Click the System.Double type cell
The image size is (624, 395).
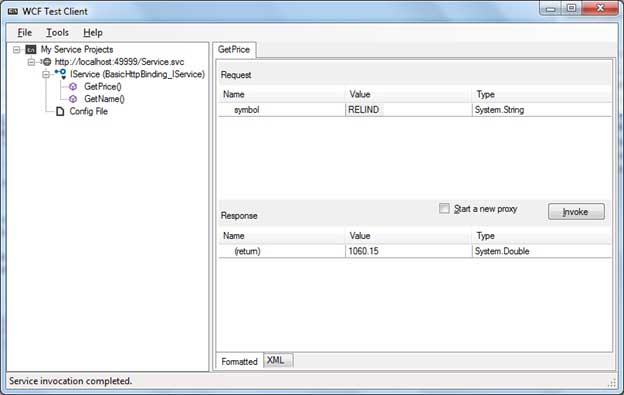[542, 251]
